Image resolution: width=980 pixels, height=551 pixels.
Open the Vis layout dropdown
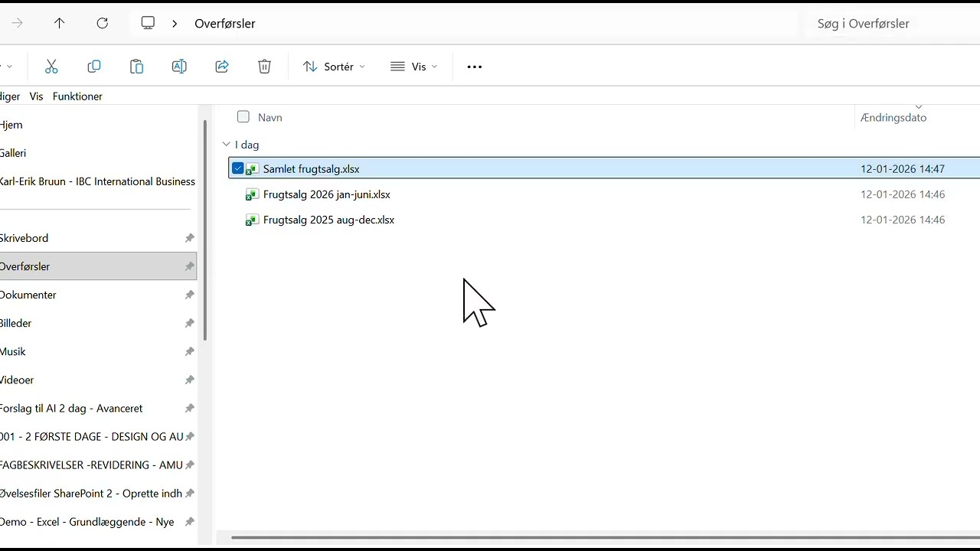click(x=414, y=67)
